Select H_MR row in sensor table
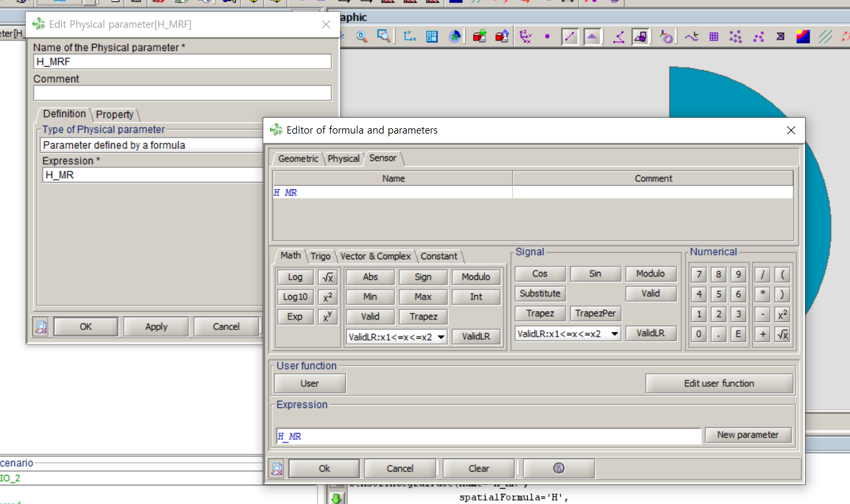 coord(532,192)
